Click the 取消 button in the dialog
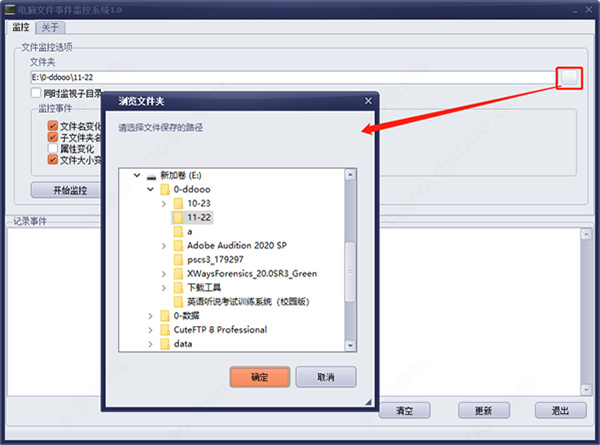Image resolution: width=600 pixels, height=445 pixels. [326, 377]
